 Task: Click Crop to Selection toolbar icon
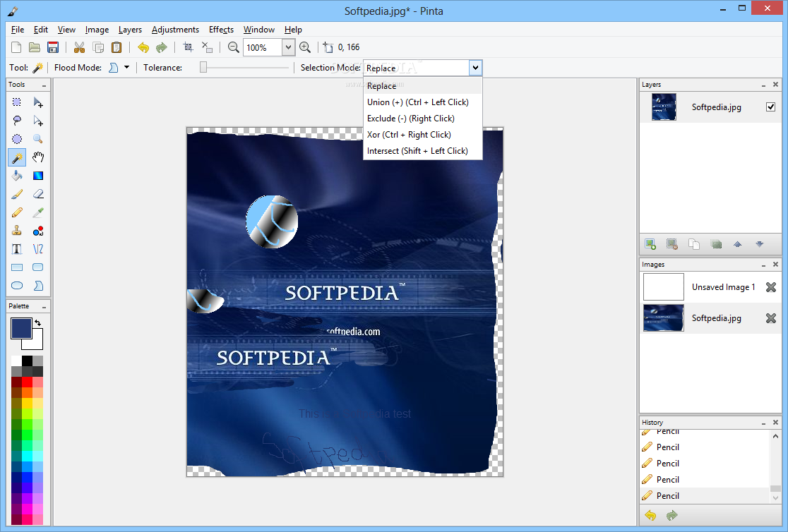pyautogui.click(x=188, y=47)
